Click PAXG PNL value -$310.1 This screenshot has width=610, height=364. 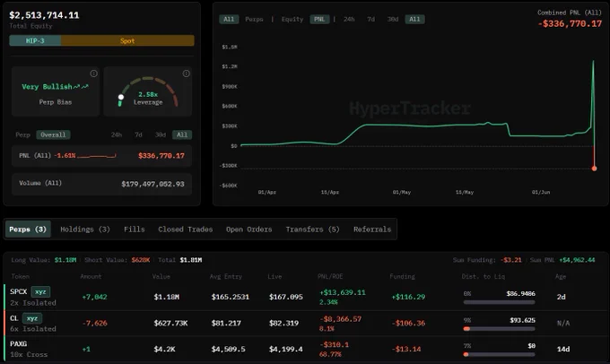335,344
